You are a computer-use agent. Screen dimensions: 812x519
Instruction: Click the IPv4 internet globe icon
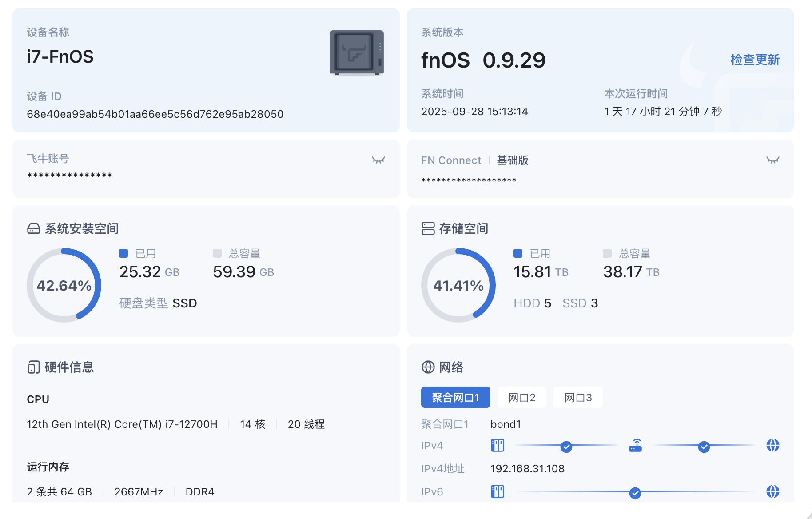(772, 445)
